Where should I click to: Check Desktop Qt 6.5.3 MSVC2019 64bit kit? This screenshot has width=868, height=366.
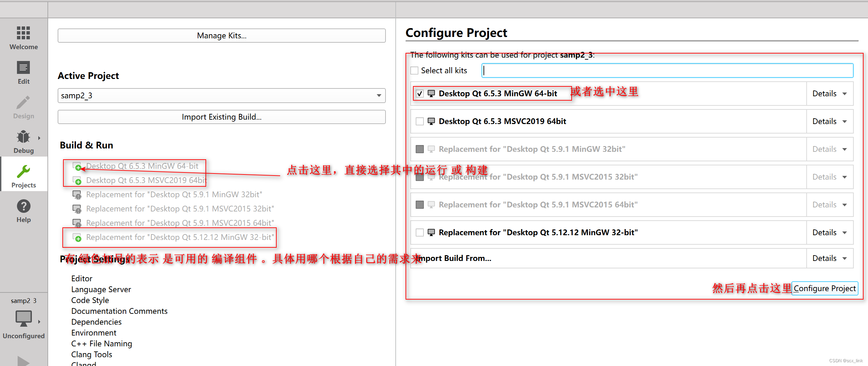point(420,121)
